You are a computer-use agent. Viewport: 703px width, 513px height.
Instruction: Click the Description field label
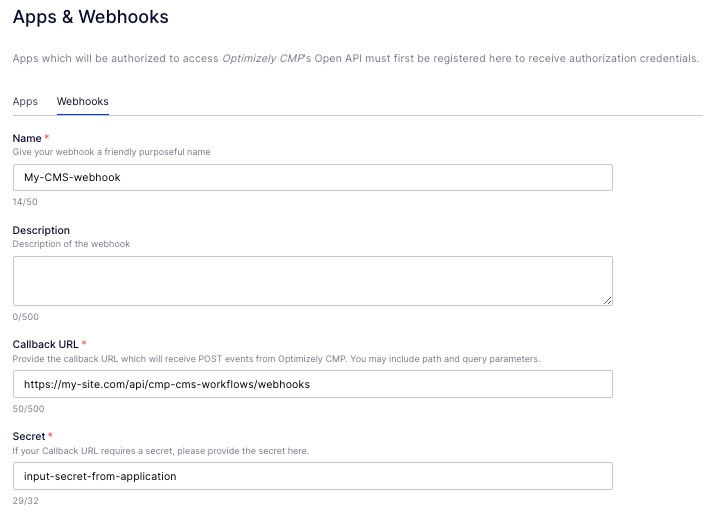click(41, 230)
